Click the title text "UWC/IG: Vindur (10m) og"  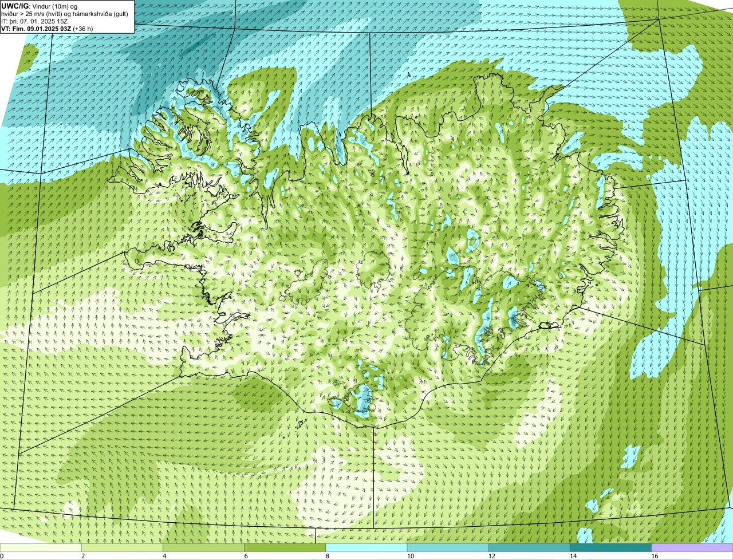click(x=39, y=6)
